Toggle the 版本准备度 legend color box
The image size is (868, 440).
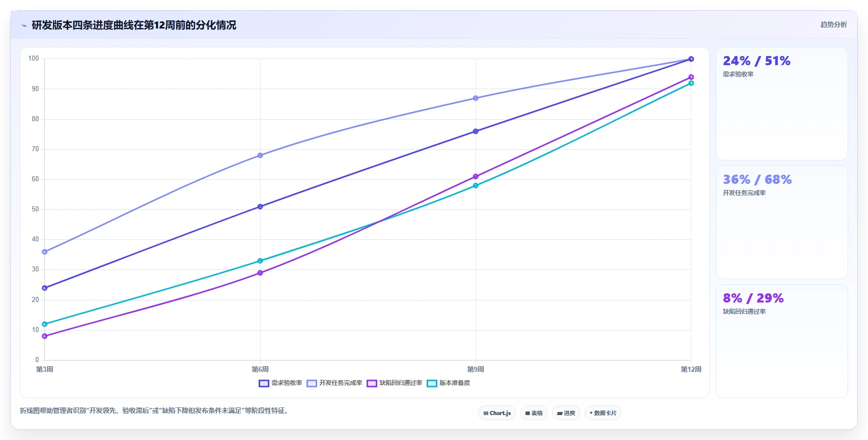pyautogui.click(x=432, y=383)
